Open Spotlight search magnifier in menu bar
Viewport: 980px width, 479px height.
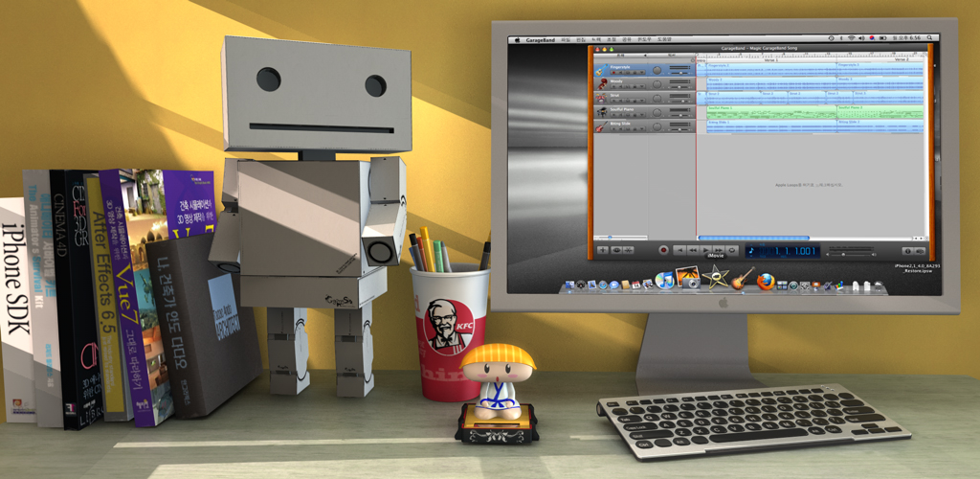click(929, 38)
